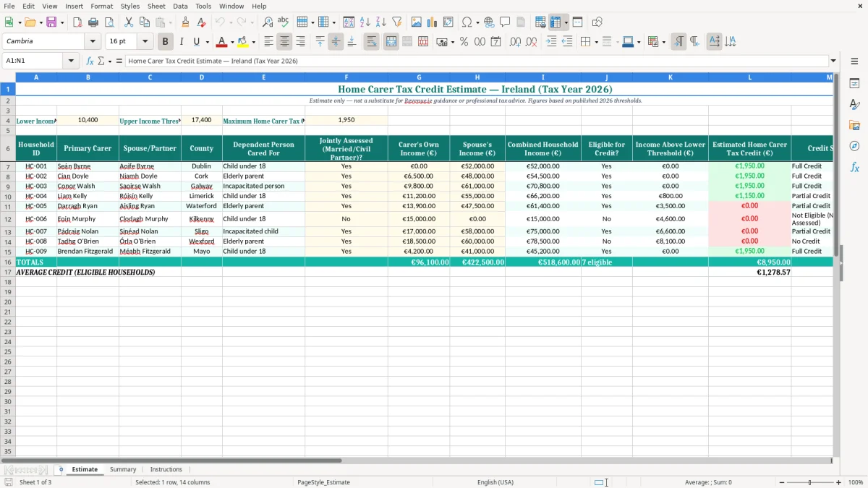Select column header G
Viewport: 868px width, 488px height.
419,77
